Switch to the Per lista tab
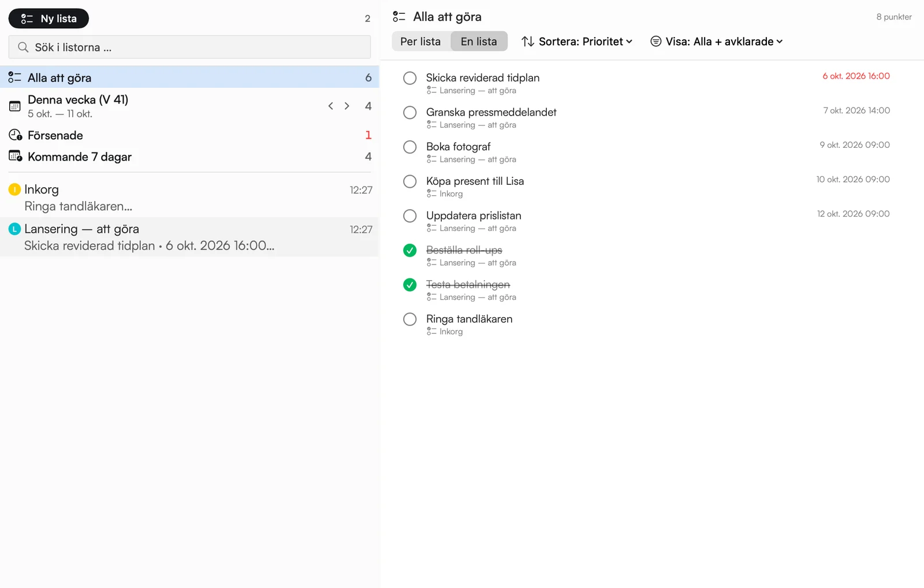The width and height of the screenshot is (924, 588). point(420,42)
